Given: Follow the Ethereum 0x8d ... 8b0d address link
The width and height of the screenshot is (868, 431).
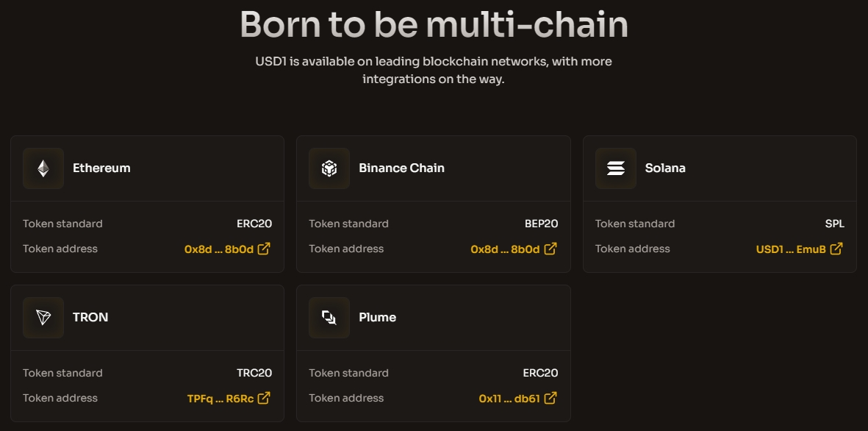Looking at the screenshot, I should (x=219, y=249).
